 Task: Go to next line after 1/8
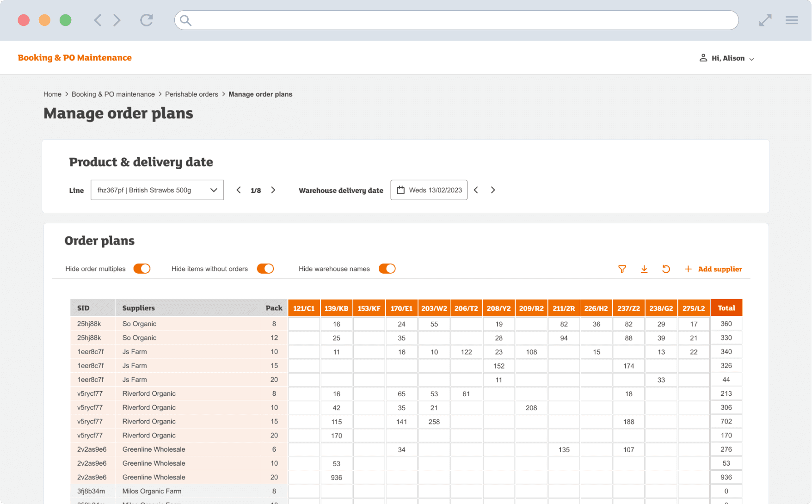[x=273, y=190]
